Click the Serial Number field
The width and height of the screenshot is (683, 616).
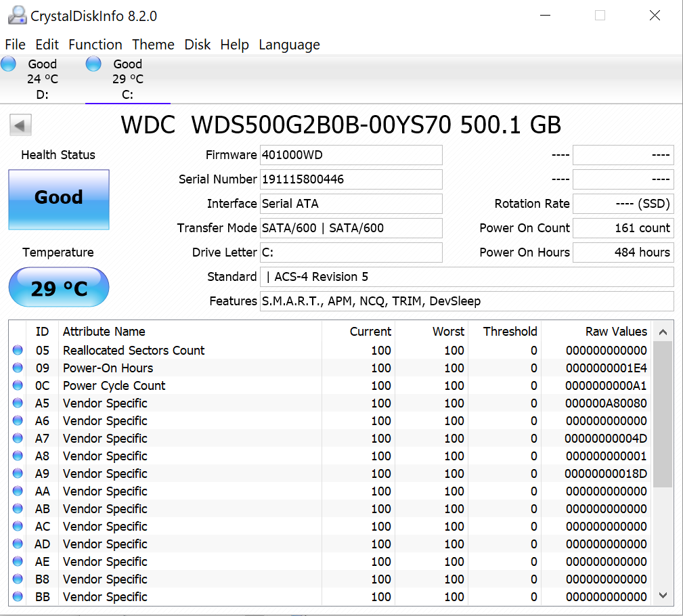coord(351,179)
